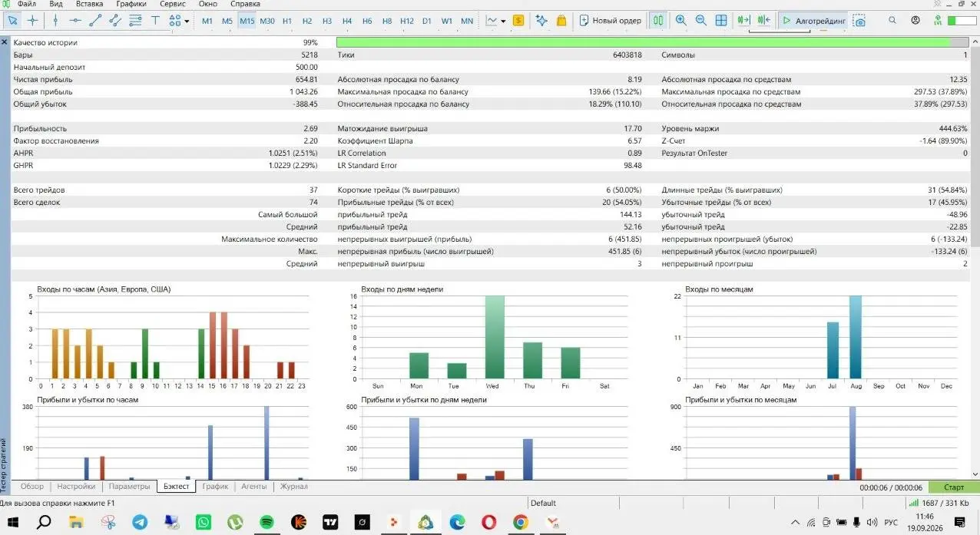
Task: Switch to the Параметры tab
Action: point(130,486)
